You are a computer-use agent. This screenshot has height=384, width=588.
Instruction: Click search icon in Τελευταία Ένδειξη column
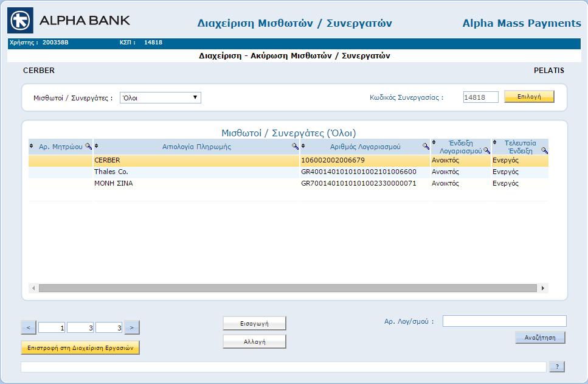click(x=544, y=150)
